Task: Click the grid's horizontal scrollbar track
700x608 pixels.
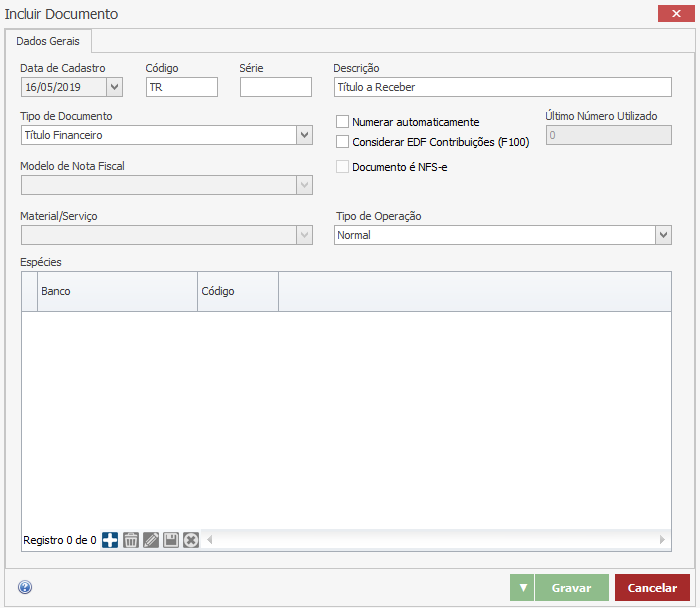Action: (430, 540)
